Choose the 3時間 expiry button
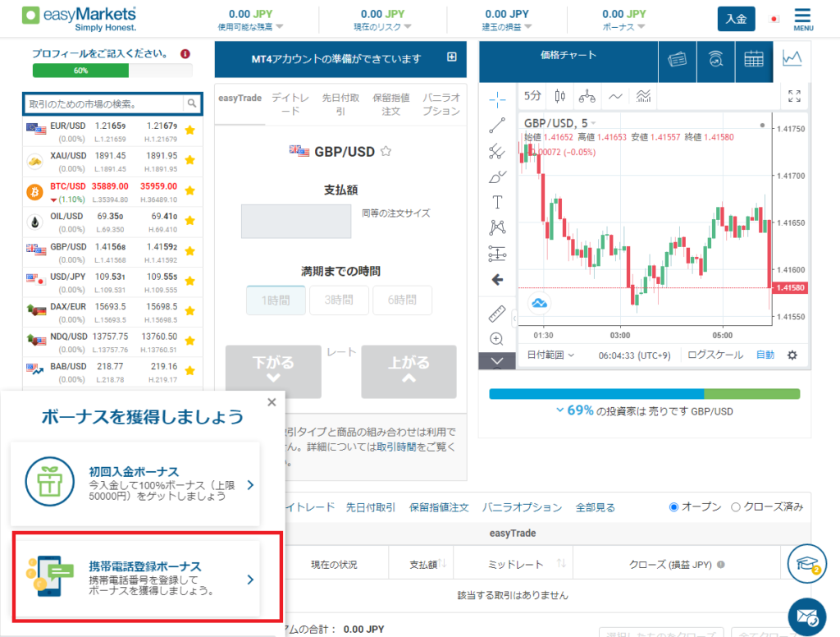The width and height of the screenshot is (840, 637). click(x=339, y=300)
